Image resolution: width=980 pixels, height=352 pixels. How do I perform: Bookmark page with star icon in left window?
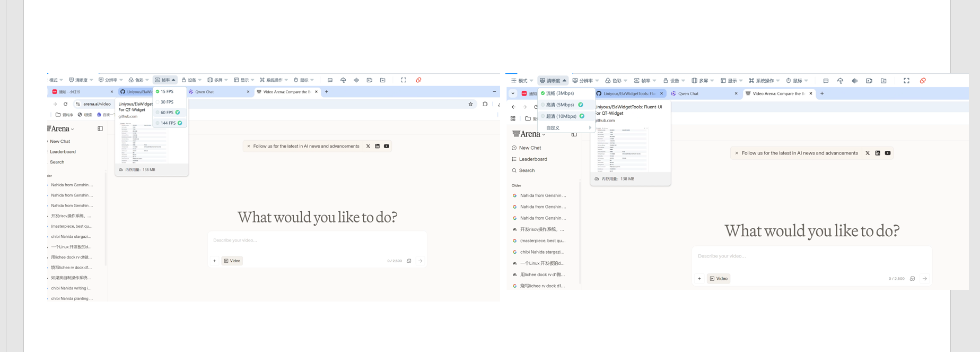(x=470, y=104)
